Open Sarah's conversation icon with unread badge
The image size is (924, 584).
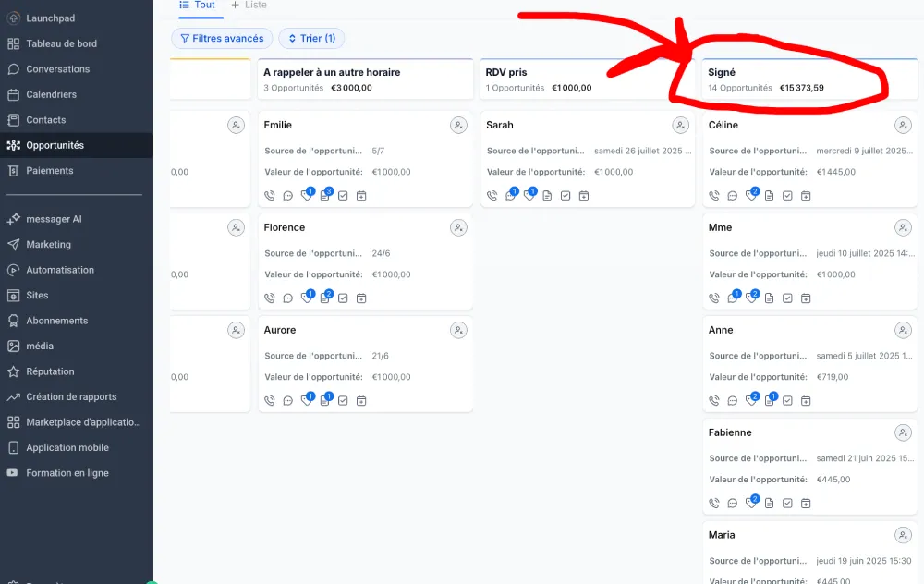tap(510, 196)
